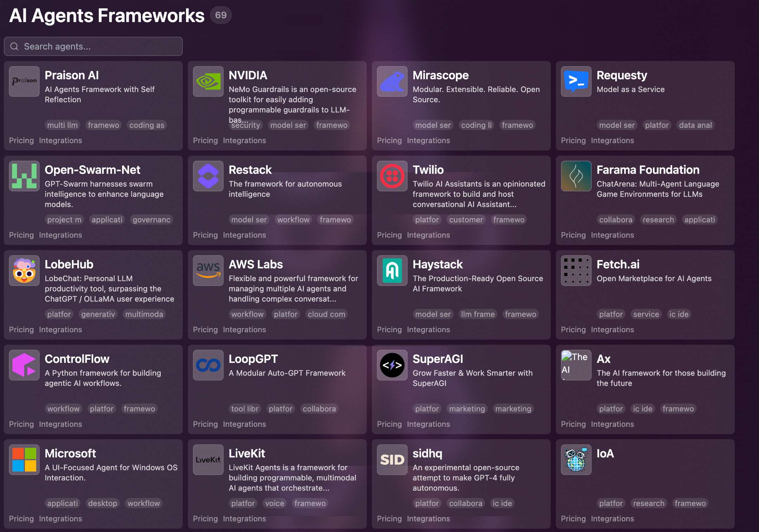Click the NVIDIA green eye logo icon

(208, 82)
